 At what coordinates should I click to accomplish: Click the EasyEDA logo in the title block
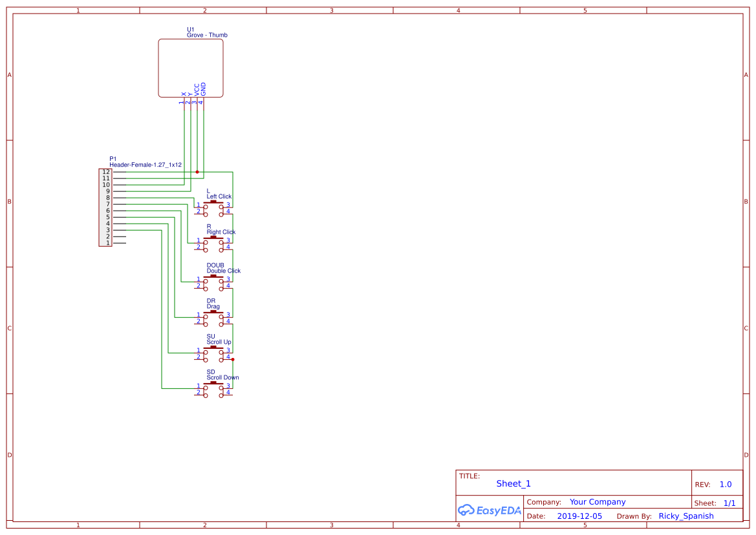pyautogui.click(x=490, y=510)
